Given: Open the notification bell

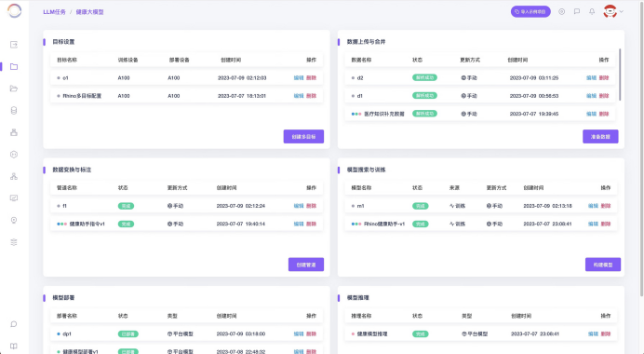Looking at the screenshot, I should tap(592, 11).
